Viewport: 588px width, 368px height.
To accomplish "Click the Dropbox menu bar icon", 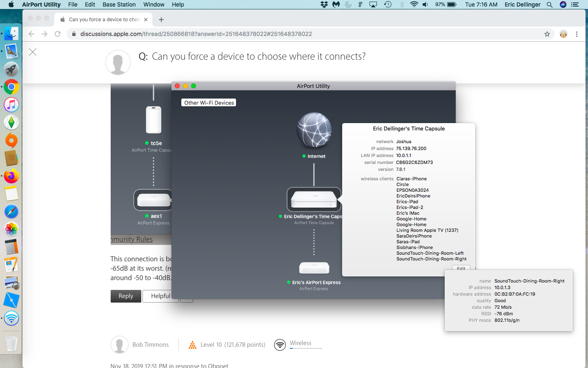I will pyautogui.click(x=324, y=4).
